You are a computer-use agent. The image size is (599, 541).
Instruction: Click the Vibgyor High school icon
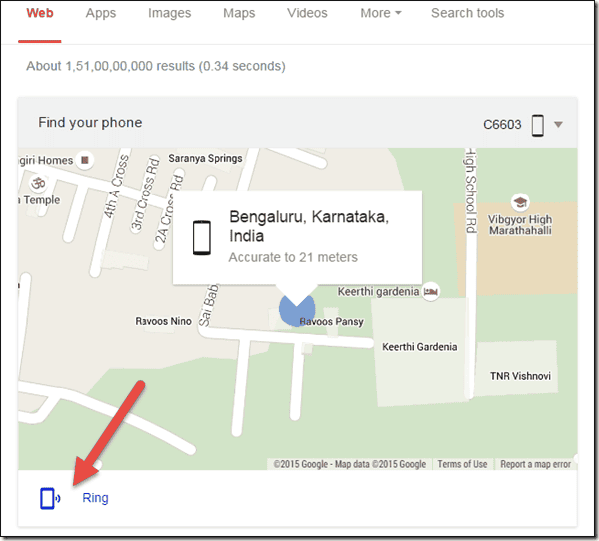tap(520, 202)
